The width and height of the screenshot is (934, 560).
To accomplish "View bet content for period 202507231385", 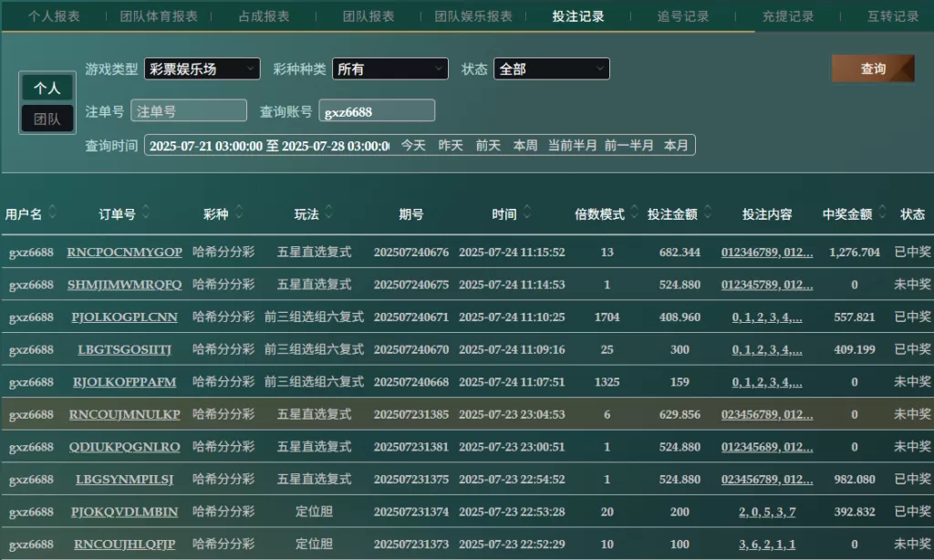I will tap(767, 415).
